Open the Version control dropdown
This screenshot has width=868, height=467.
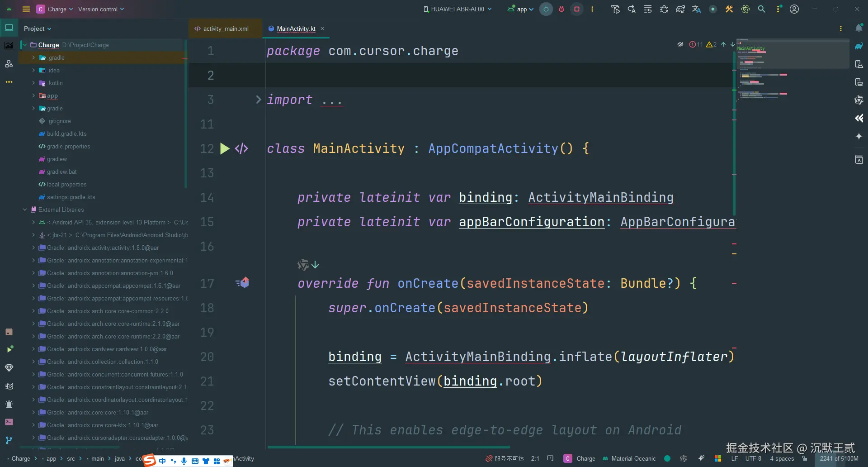pos(101,9)
